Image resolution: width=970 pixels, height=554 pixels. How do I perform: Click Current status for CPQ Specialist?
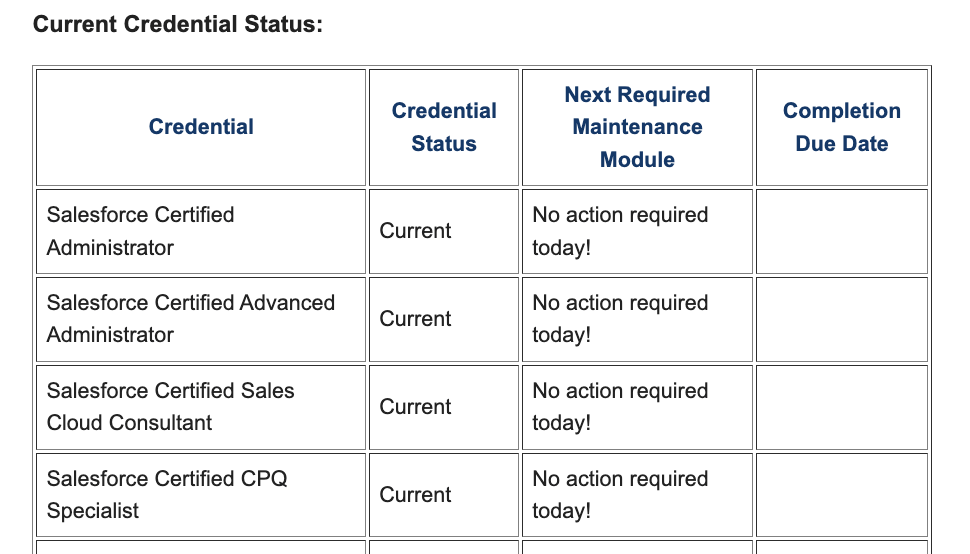pyautogui.click(x=415, y=495)
